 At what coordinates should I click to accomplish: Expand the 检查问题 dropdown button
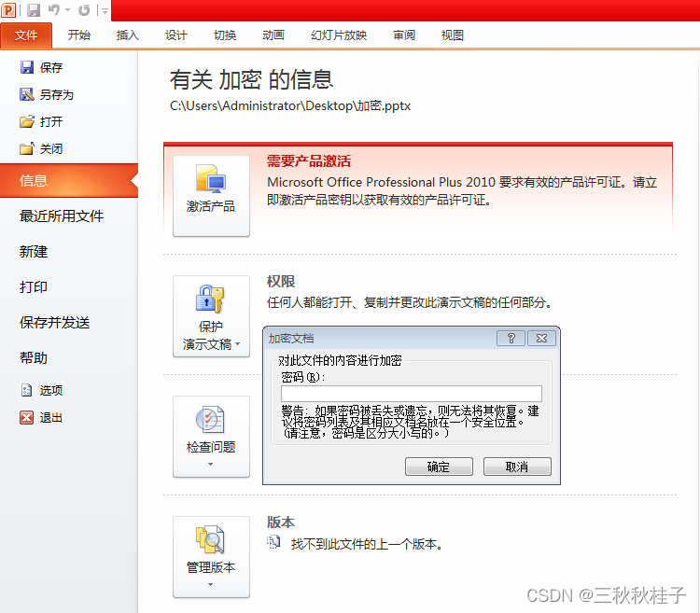[x=211, y=437]
